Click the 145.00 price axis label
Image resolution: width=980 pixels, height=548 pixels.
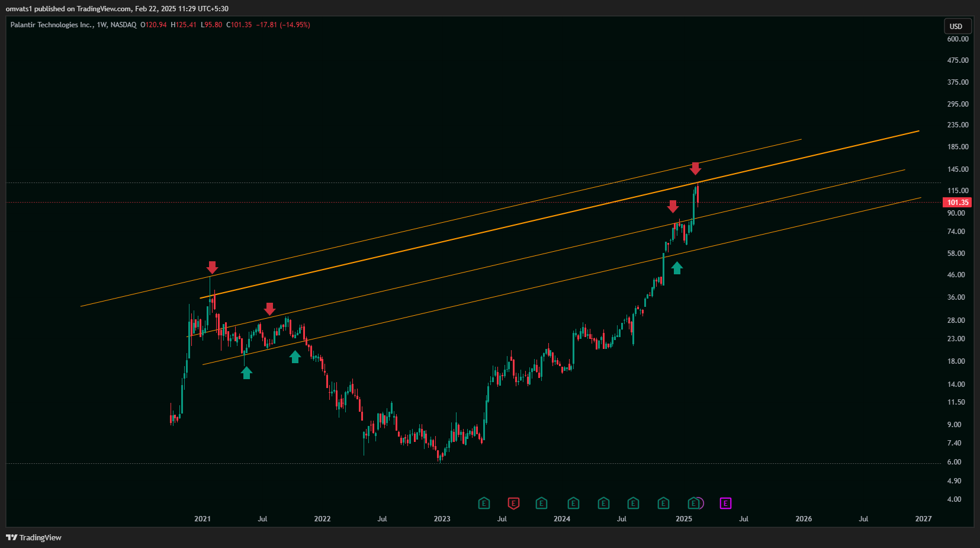[957, 169]
